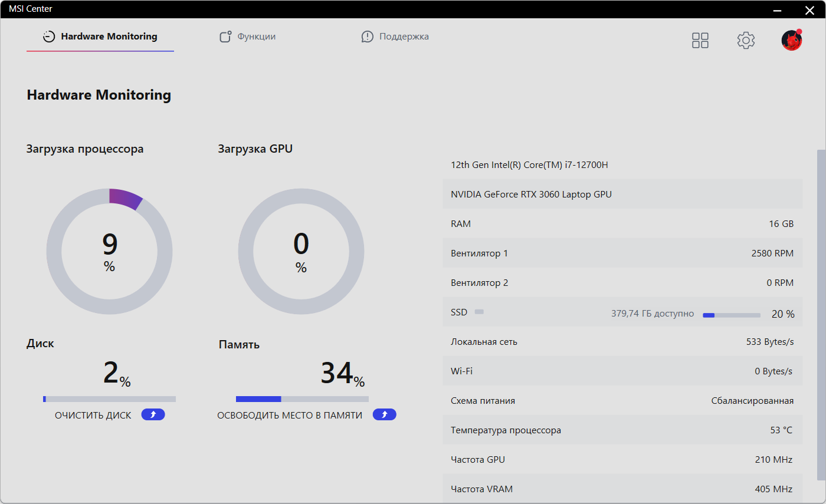This screenshot has height=504, width=826.
Task: Minimize the MSI Center window
Action: (x=778, y=9)
